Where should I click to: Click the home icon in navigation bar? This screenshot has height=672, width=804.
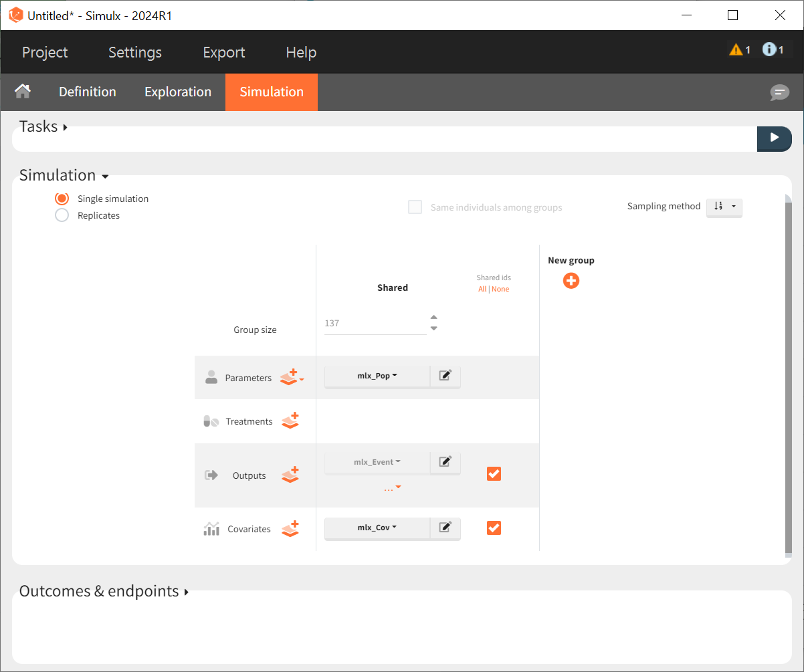point(23,92)
